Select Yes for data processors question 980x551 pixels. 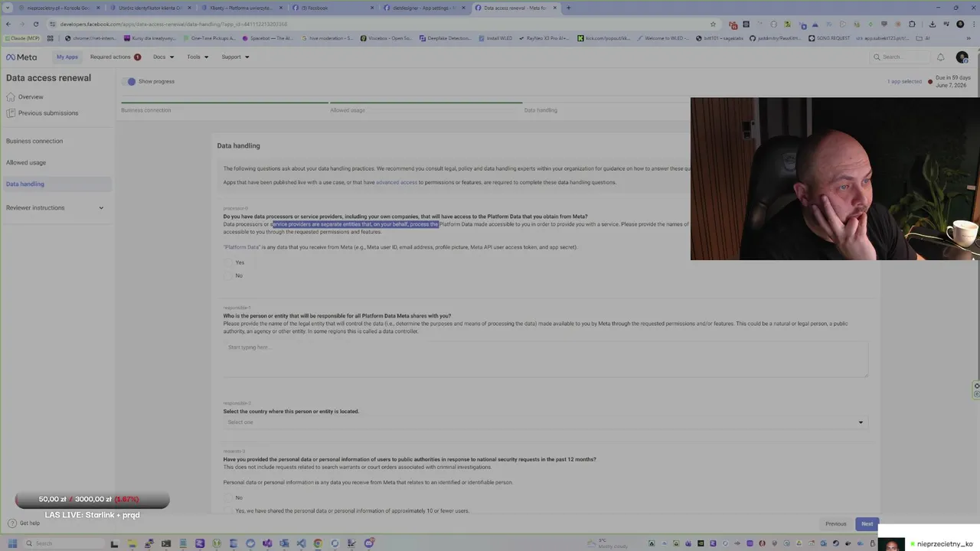(229, 262)
